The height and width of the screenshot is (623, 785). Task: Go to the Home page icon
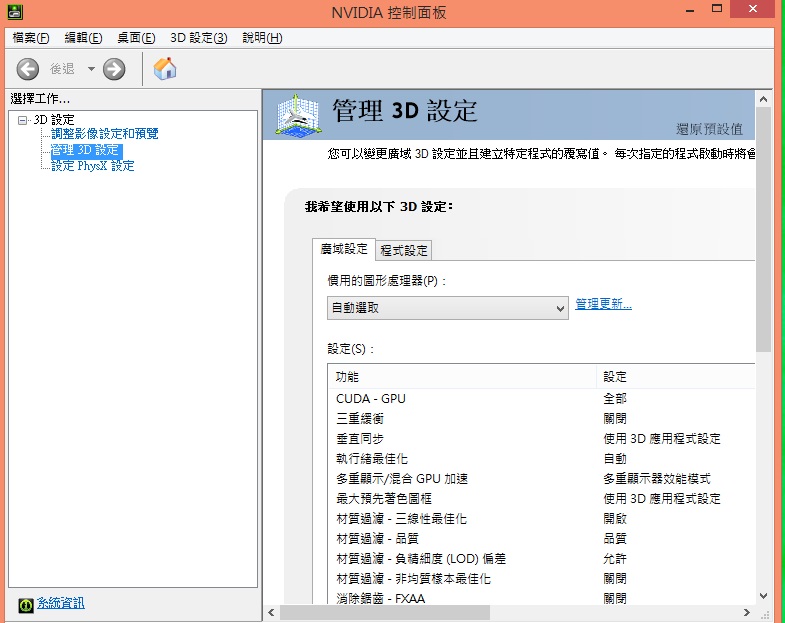pyautogui.click(x=165, y=68)
